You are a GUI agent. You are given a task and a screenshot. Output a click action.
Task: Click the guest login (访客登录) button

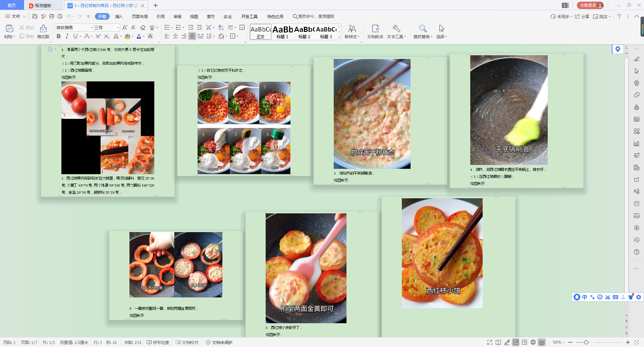click(590, 5)
